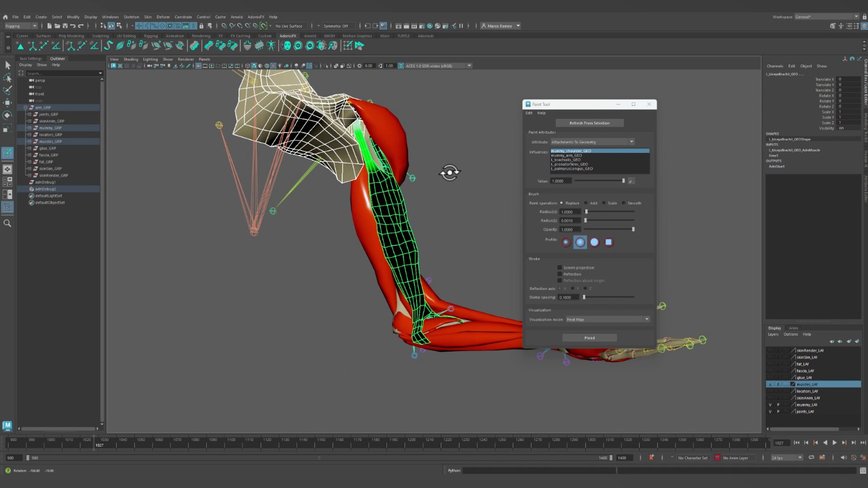Image resolution: width=868 pixels, height=488 pixels.
Task: Click the save scene icon in toolbar
Action: [x=65, y=26]
